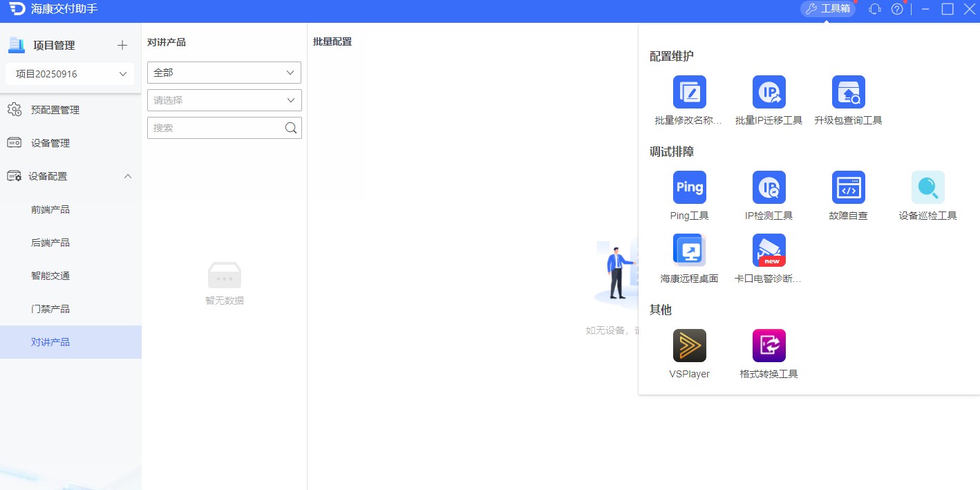Viewport: 980px width, 490px height.
Task: Open the help question mark icon
Action: 896,10
